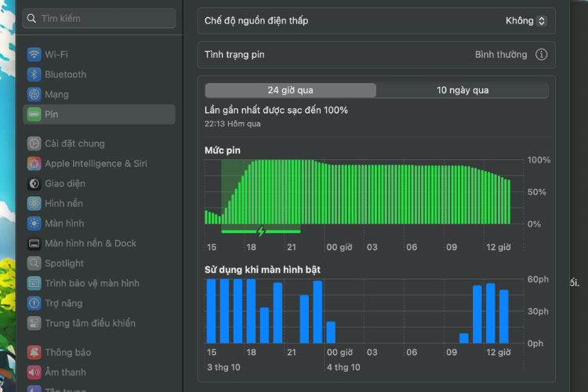The image size is (588, 392).
Task: Open Trình bảo vệ màn hình icon
Action: (x=34, y=283)
